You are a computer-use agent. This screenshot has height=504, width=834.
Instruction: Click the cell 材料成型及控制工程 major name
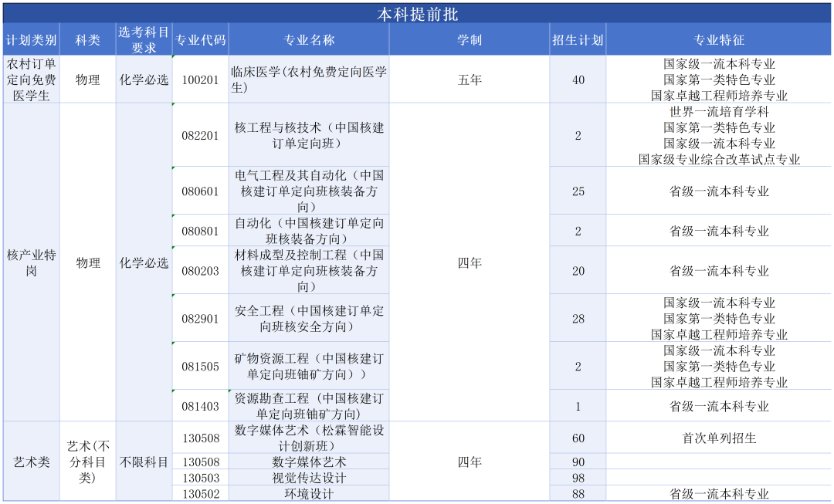(309, 271)
